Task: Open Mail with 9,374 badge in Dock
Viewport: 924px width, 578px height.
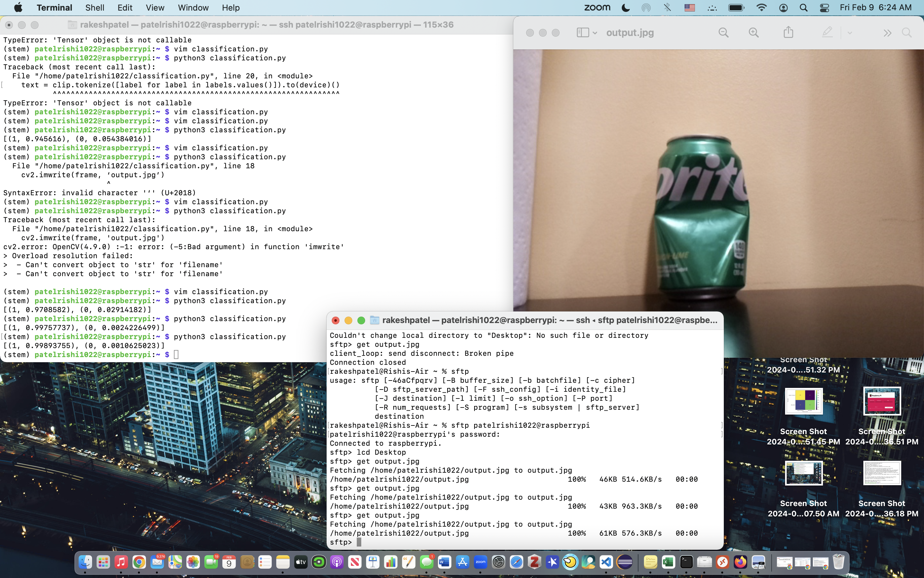Action: (x=157, y=562)
